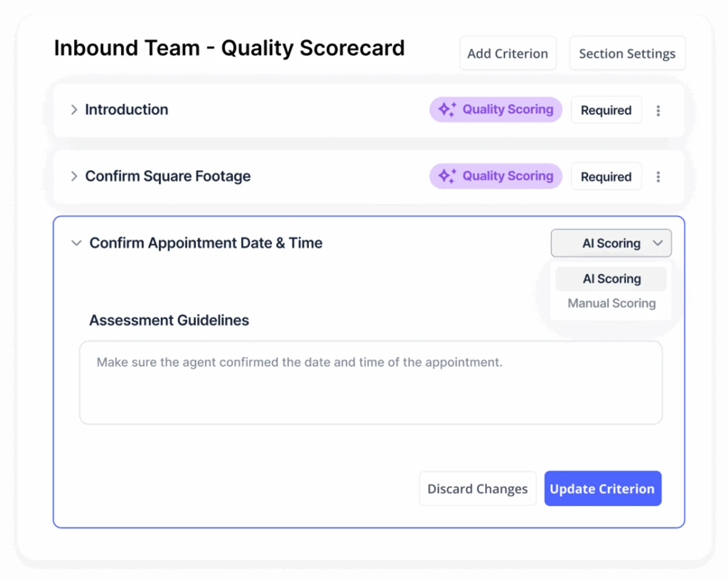The image size is (728, 581).
Task: Expand the Introduction criterion chevron
Action: coord(74,110)
